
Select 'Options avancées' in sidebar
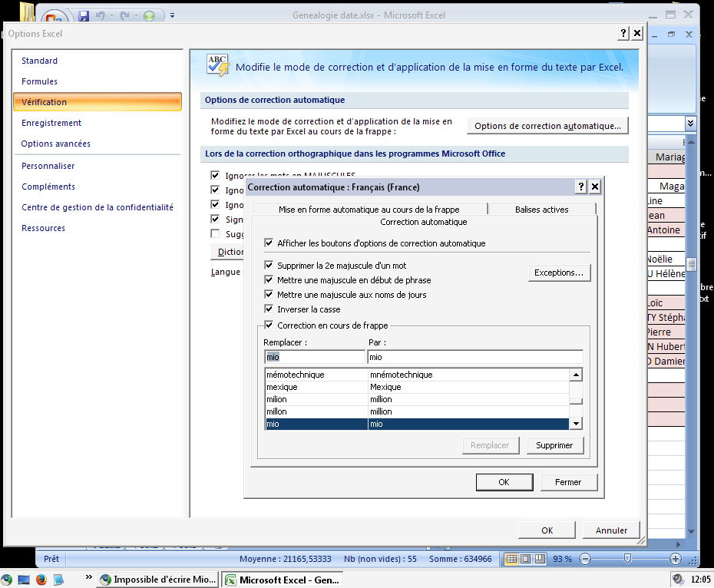[55, 144]
